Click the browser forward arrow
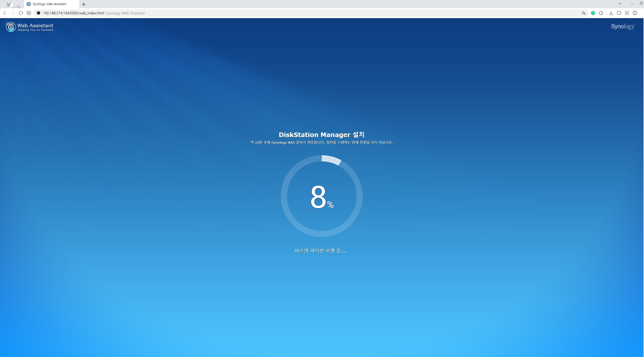 pos(13,13)
